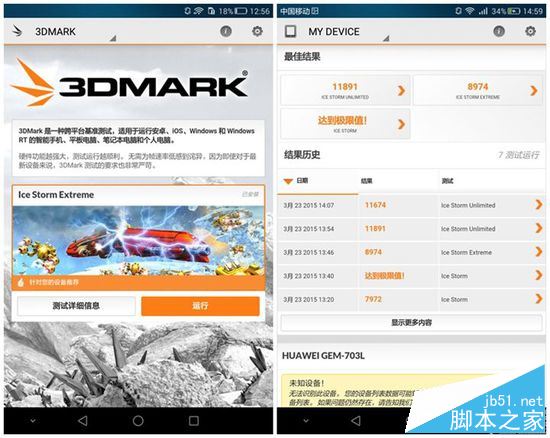Click 显示更多内容 show more button
Image resolution: width=550 pixels, height=438 pixels.
(411, 322)
